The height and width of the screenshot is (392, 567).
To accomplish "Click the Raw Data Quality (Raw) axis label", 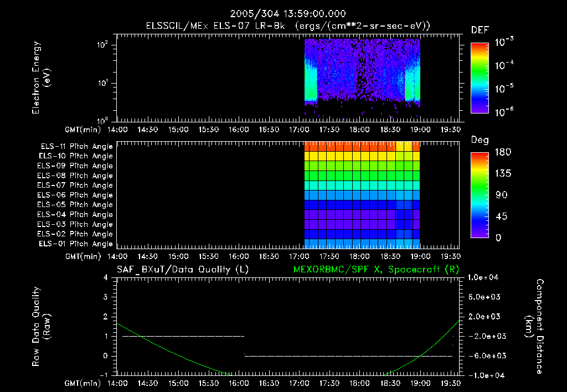I will (x=41, y=327).
